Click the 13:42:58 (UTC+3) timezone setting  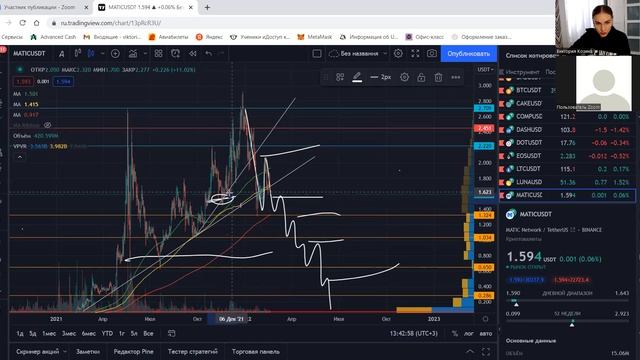pos(413,333)
